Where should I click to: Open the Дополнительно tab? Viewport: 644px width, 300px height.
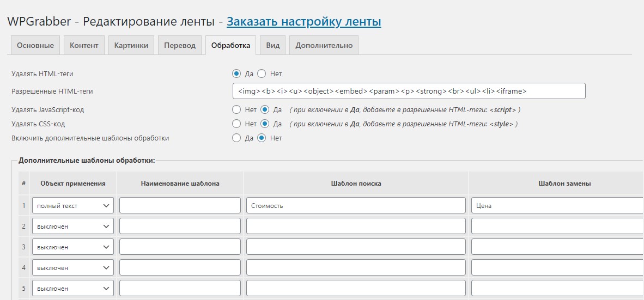tap(324, 45)
